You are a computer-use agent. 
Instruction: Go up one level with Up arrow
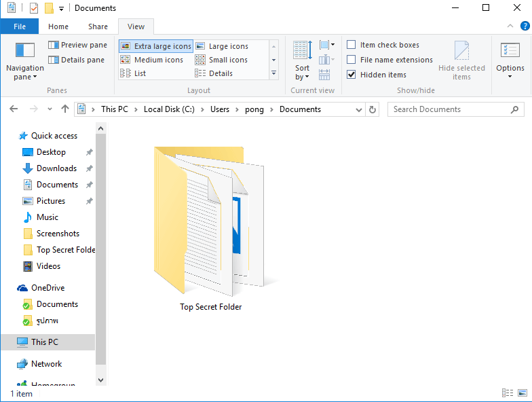point(65,109)
